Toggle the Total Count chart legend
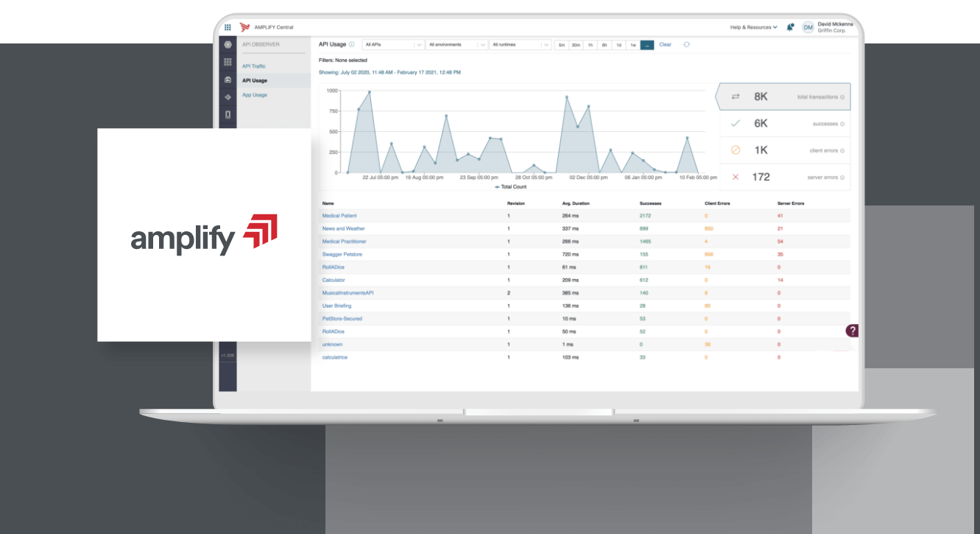Screen dimensions: 980x534 (511, 187)
